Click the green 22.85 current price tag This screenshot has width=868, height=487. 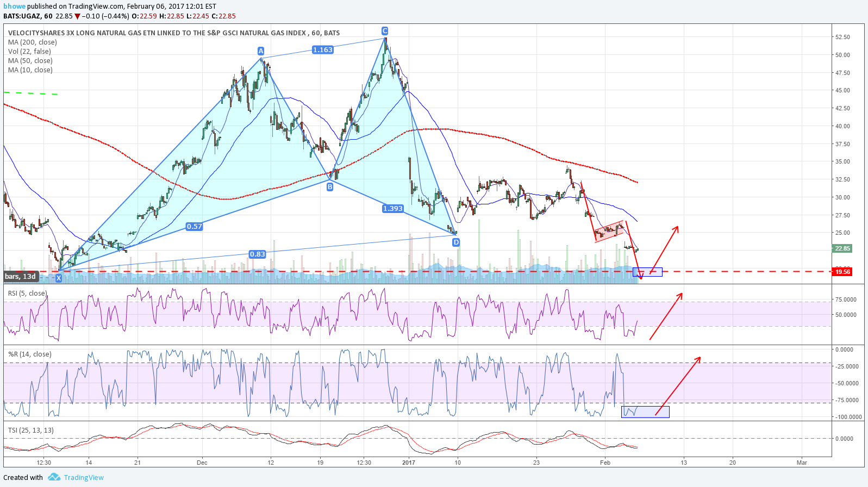[x=842, y=248]
